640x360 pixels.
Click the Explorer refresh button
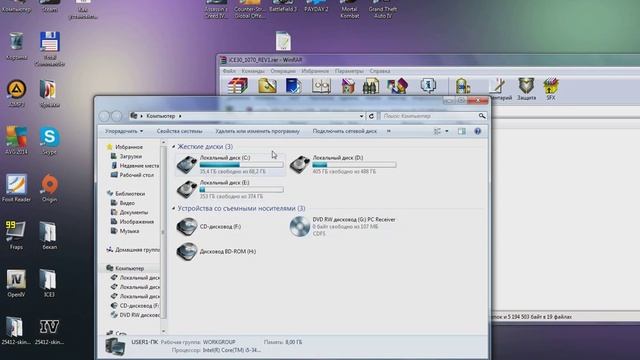click(371, 116)
